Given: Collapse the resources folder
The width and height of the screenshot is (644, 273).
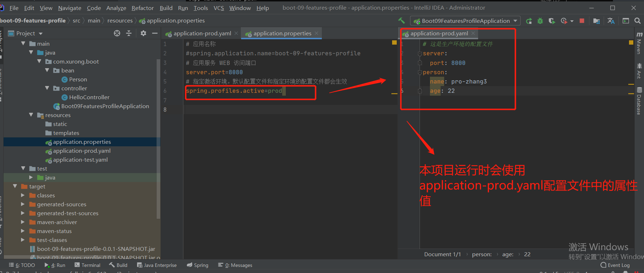Looking at the screenshot, I should [31, 115].
